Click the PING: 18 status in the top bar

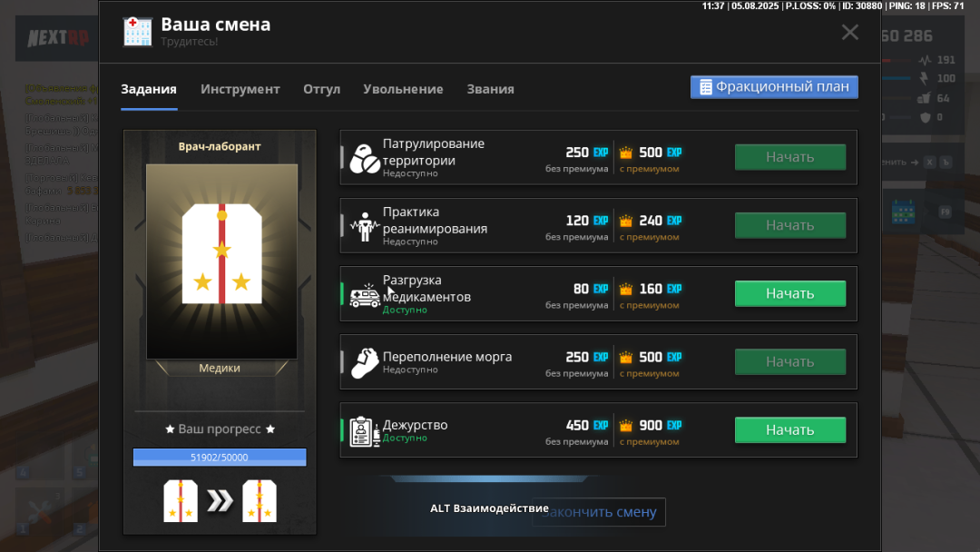coord(906,5)
